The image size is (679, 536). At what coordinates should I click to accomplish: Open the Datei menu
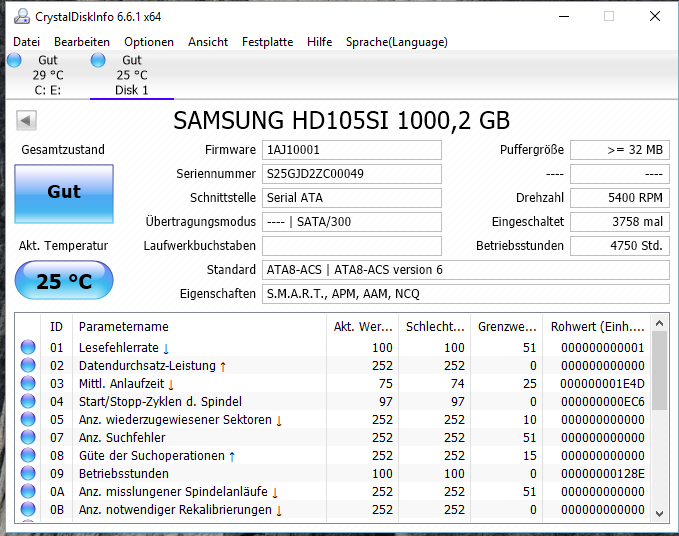[x=27, y=42]
